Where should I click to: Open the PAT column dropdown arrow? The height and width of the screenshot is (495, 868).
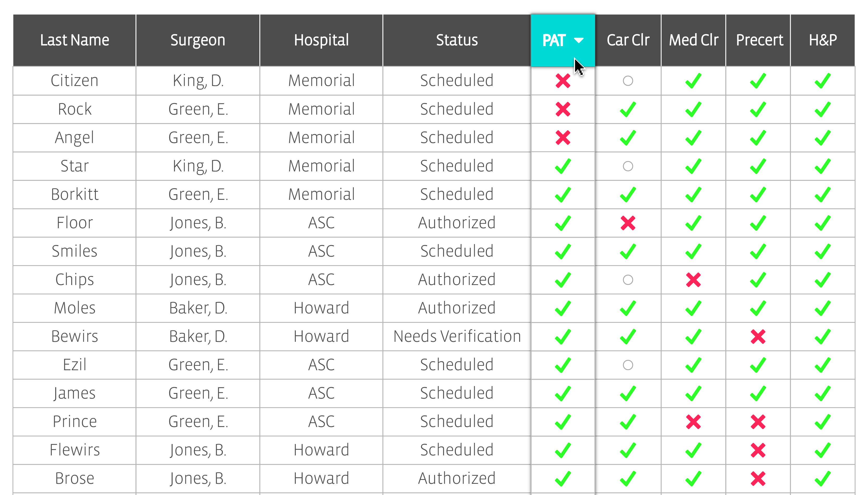pyautogui.click(x=579, y=40)
